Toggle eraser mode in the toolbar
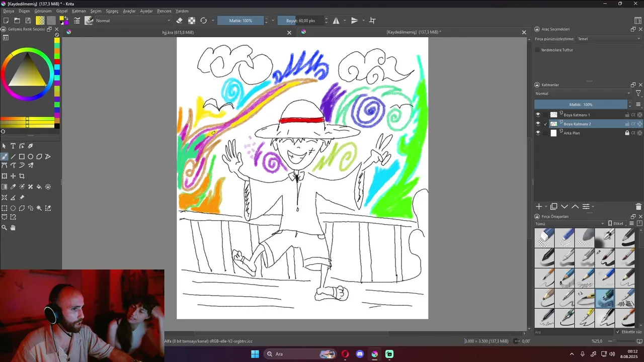Image resolution: width=644 pixels, height=362 pixels. (180, 21)
